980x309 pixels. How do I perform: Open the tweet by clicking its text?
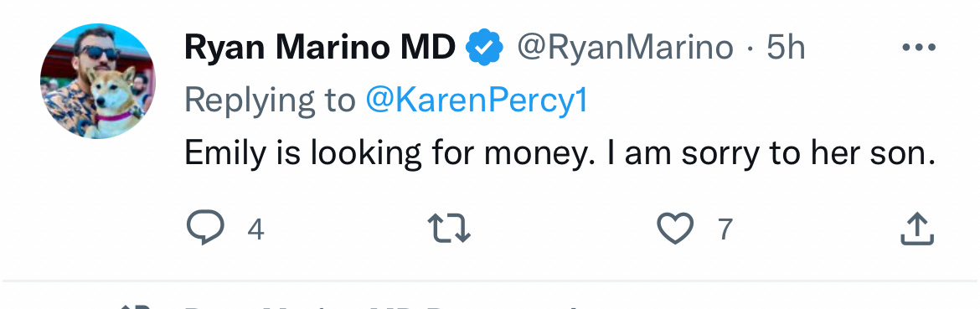560,154
